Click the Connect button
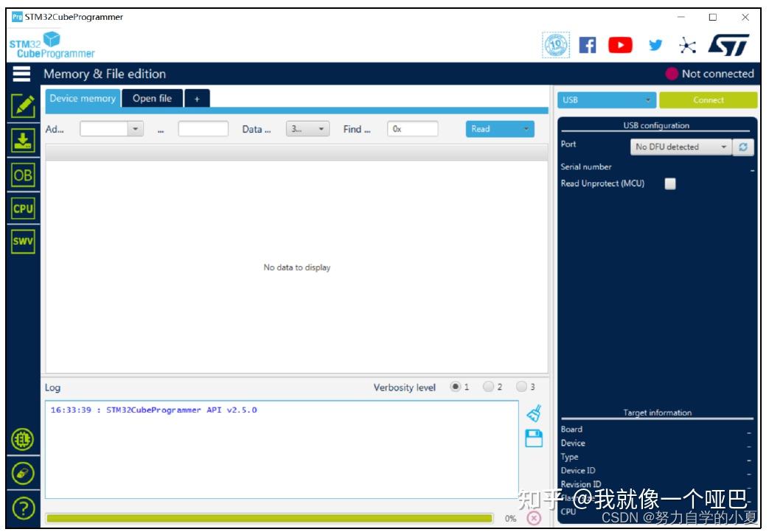This screenshot has height=532, width=769. (x=707, y=99)
